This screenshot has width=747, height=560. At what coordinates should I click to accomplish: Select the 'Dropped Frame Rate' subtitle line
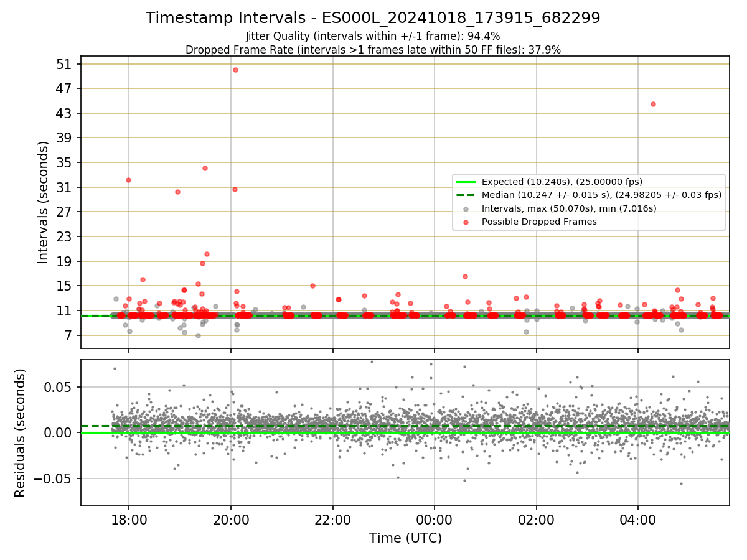click(373, 50)
